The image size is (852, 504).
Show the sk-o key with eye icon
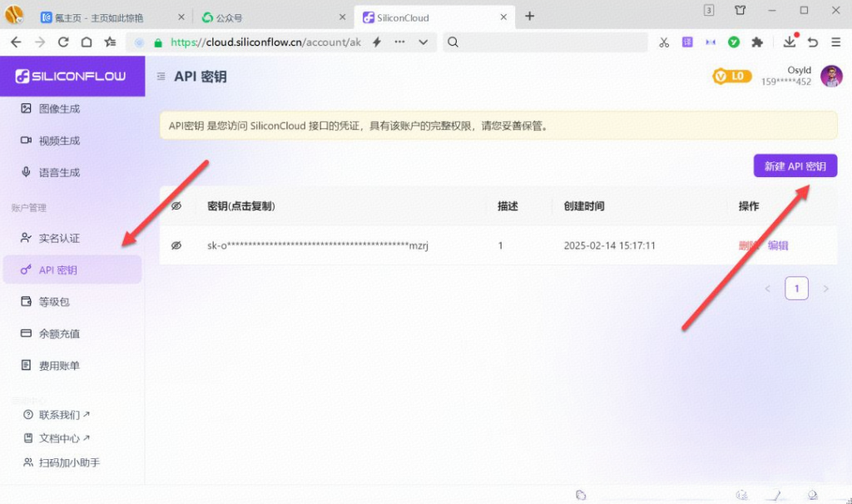(x=176, y=245)
